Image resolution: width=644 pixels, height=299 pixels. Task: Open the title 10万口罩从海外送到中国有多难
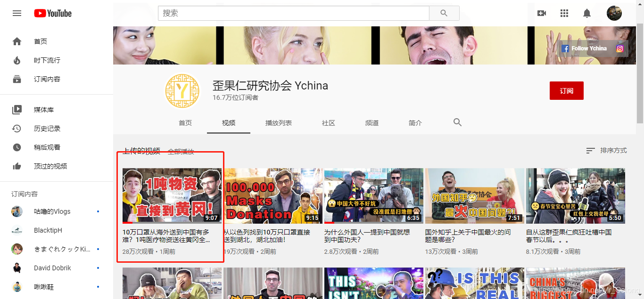coord(166,236)
